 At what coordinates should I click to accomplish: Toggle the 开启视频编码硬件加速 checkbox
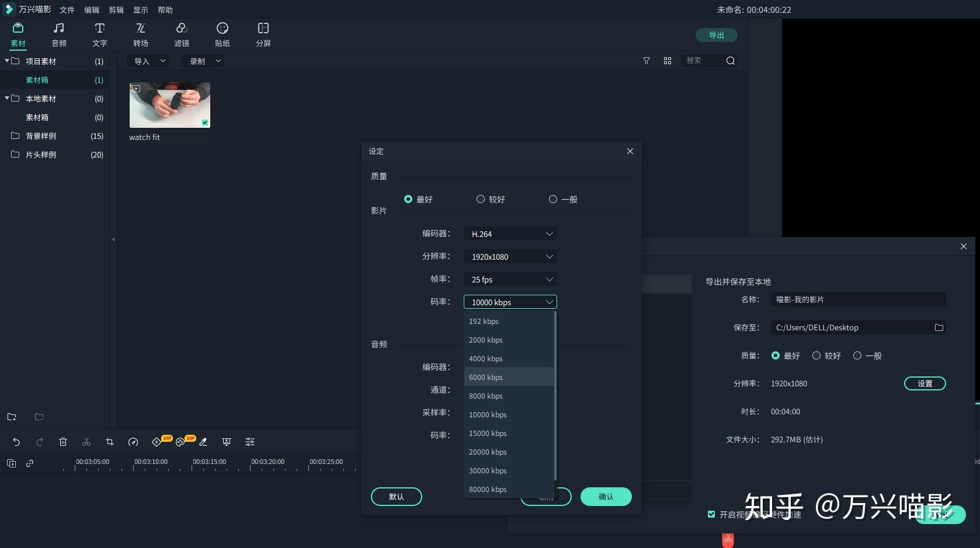coord(711,514)
